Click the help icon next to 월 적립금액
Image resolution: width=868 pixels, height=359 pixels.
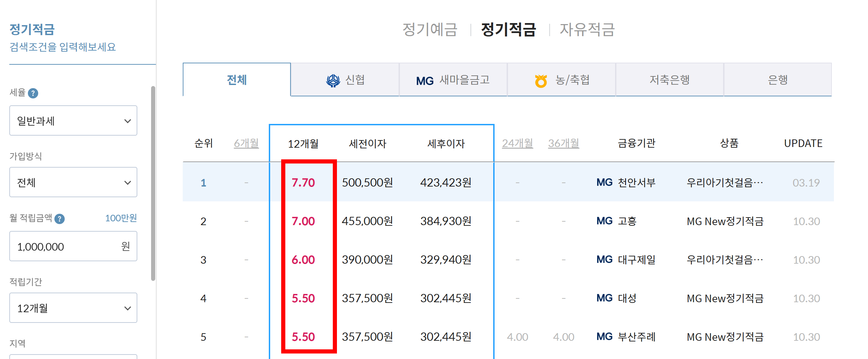point(60,219)
